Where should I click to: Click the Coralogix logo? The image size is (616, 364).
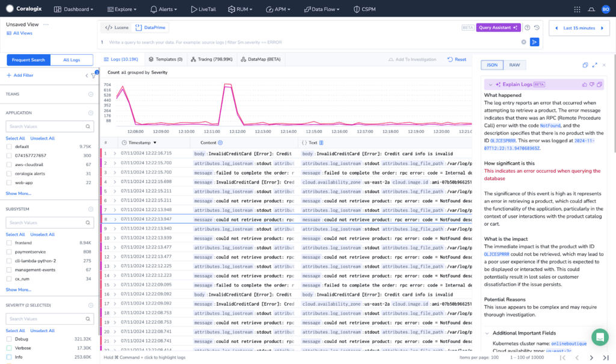click(24, 8)
